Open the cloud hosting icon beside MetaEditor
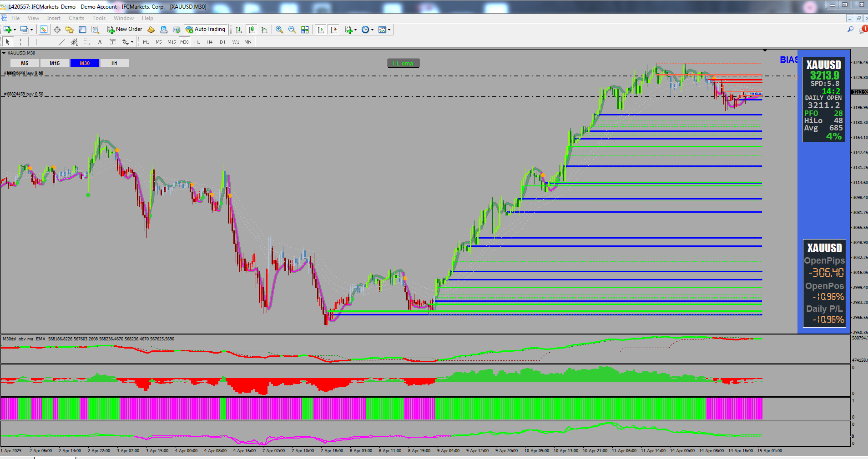This screenshot has width=868, height=459. coord(164,30)
